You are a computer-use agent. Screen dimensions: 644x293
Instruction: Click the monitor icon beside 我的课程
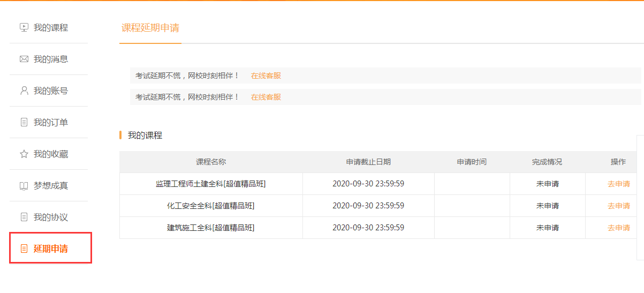24,27
